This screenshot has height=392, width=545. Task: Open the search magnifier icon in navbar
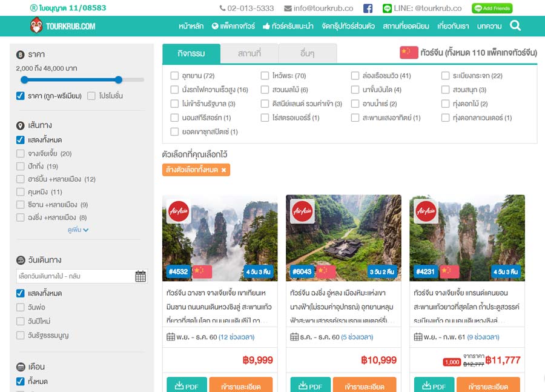click(x=515, y=25)
